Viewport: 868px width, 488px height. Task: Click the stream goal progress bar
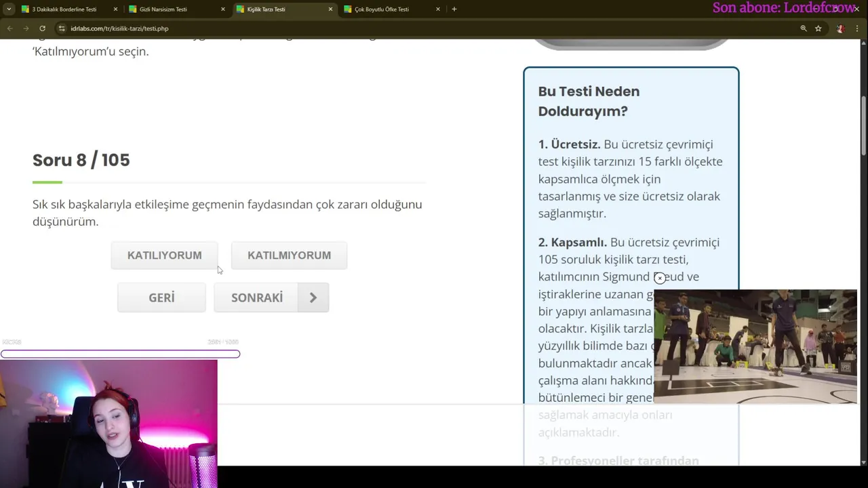coord(120,354)
